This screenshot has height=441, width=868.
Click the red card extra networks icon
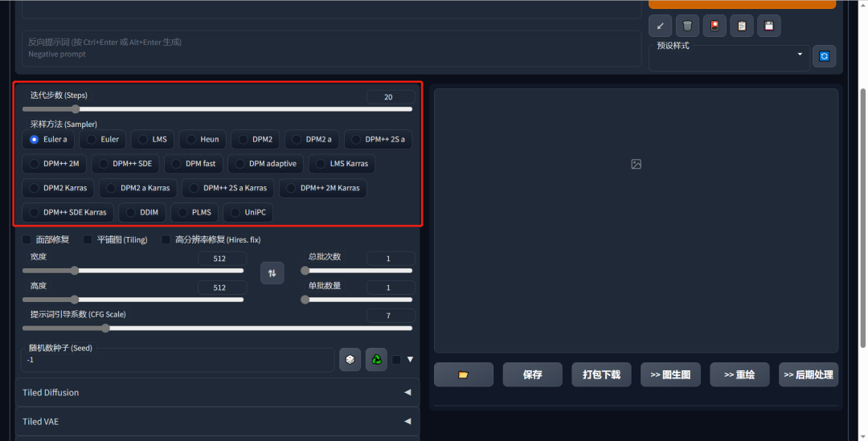714,26
